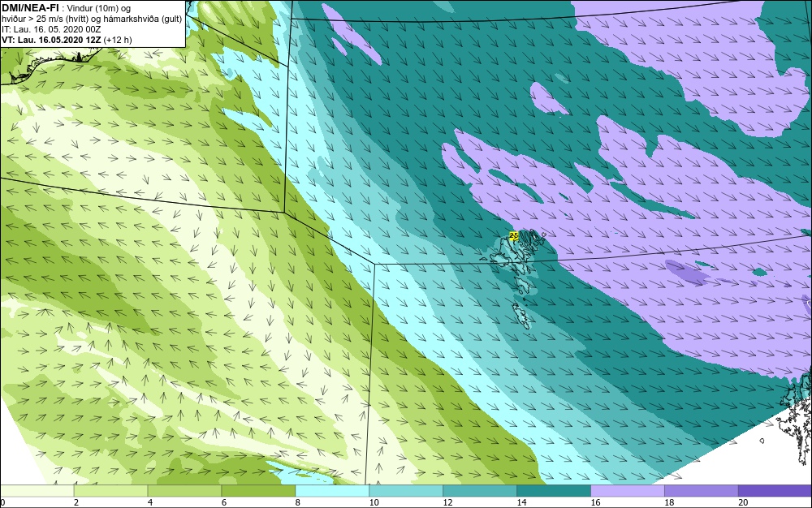Select the 18–20 m/s medium purple legend swatch

(x=702, y=491)
